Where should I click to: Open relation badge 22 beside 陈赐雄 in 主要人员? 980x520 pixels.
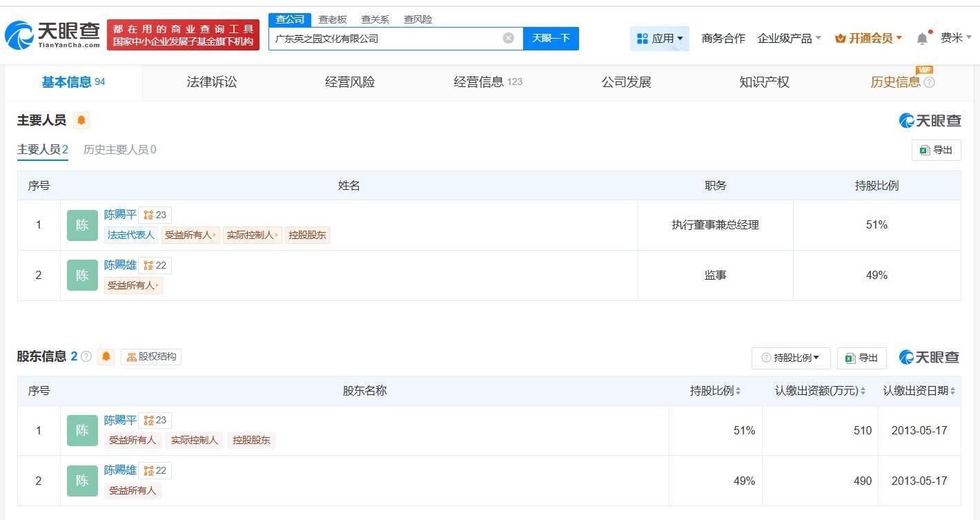coord(155,265)
